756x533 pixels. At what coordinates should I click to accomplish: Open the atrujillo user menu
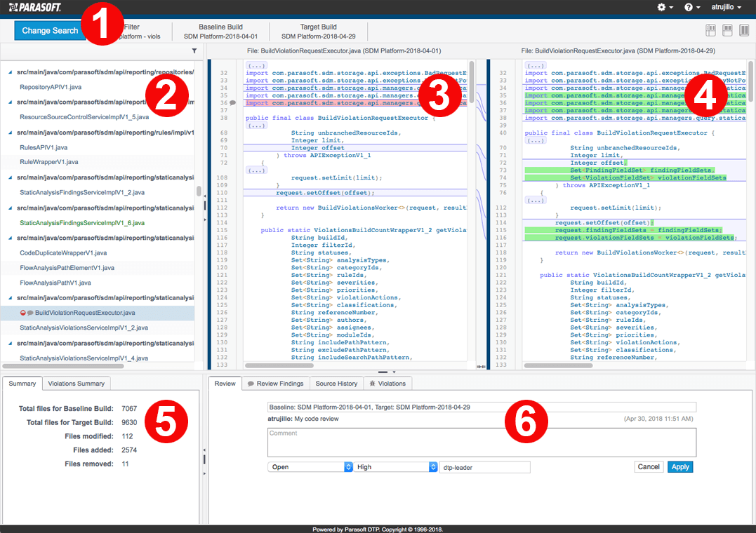[x=726, y=7]
